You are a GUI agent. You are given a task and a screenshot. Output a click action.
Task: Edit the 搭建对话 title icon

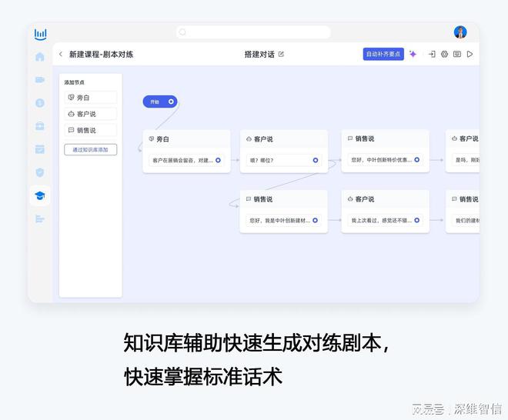(x=281, y=54)
